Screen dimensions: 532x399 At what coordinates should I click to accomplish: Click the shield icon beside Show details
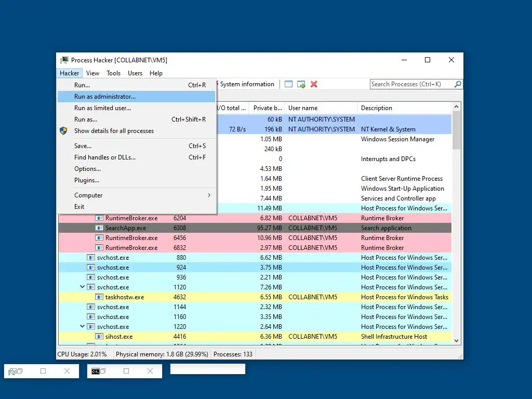[63, 130]
